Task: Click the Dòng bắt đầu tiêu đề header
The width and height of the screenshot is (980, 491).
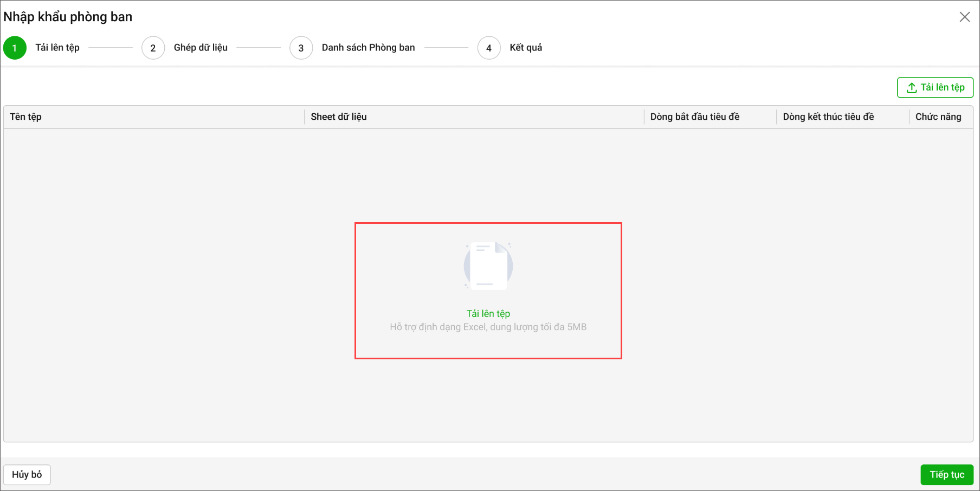Action: [694, 117]
